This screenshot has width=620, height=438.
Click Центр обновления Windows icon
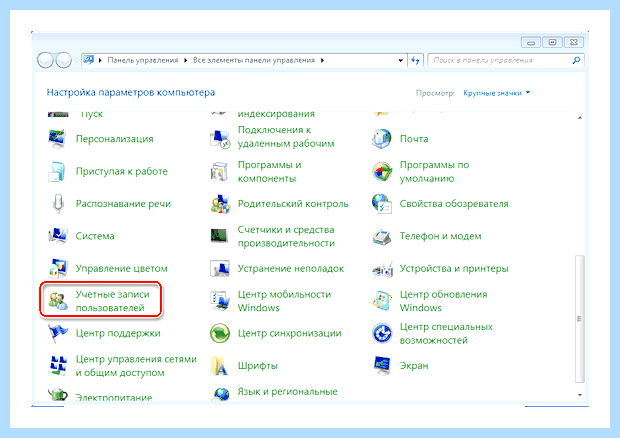tap(382, 301)
